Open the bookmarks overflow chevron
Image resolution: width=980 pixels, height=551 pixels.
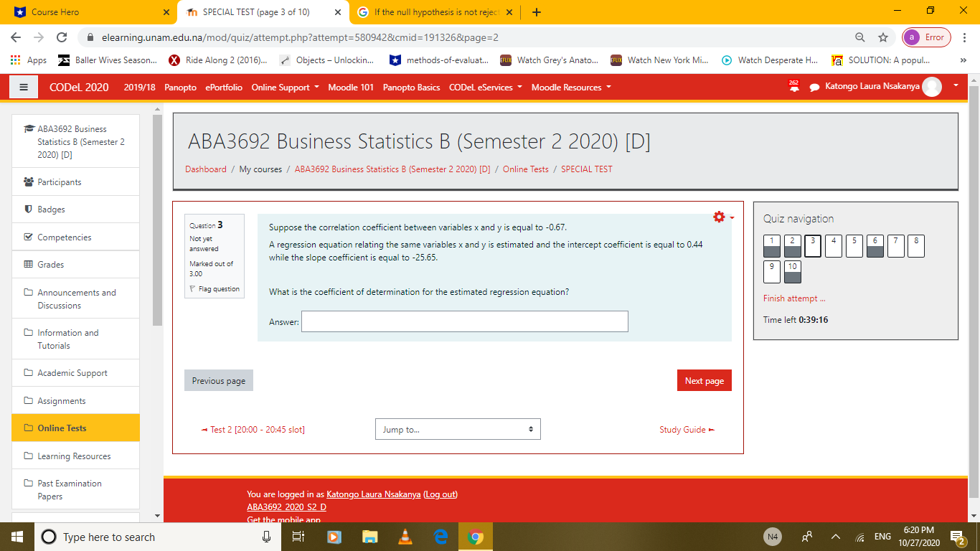pos(963,60)
